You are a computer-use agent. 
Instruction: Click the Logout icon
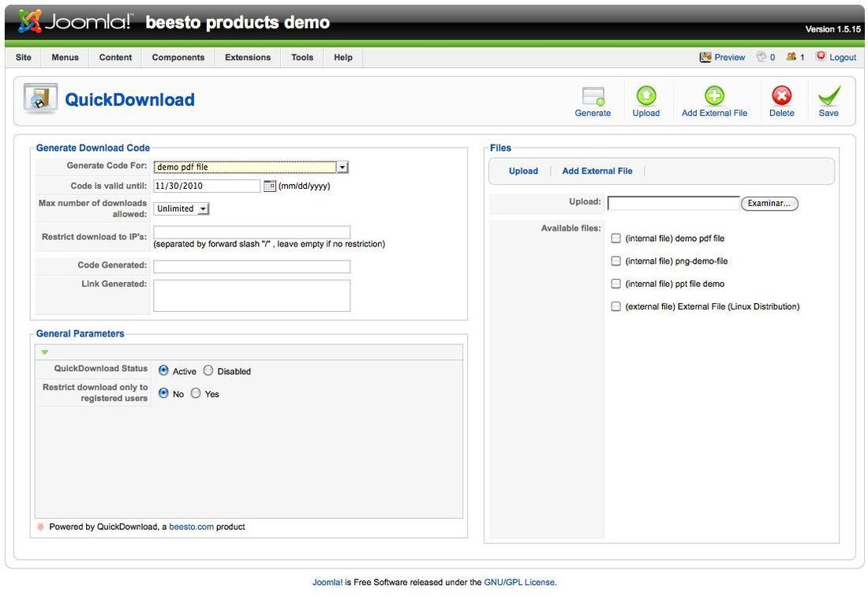click(x=821, y=56)
